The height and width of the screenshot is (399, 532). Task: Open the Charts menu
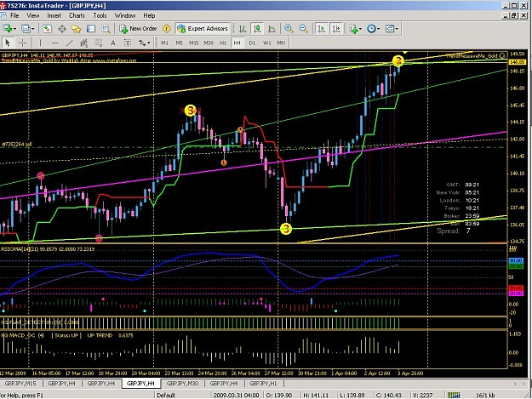pyautogui.click(x=77, y=15)
